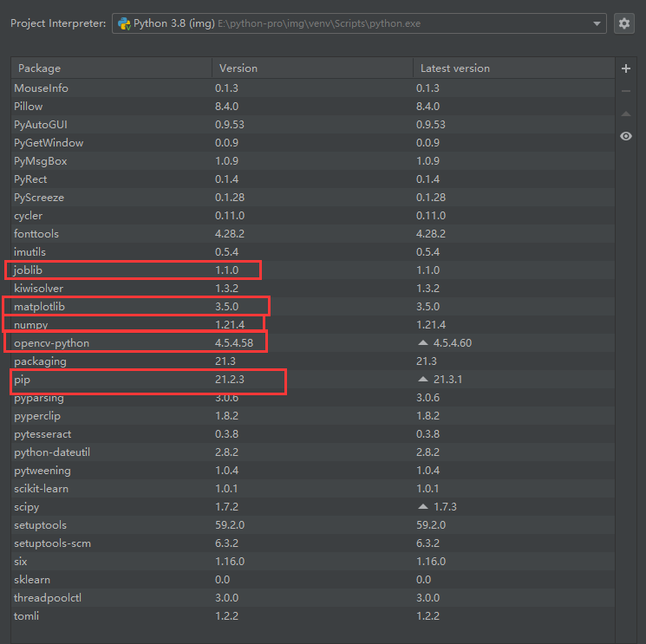Select the fonttools package row
The image size is (646, 644).
point(313,233)
